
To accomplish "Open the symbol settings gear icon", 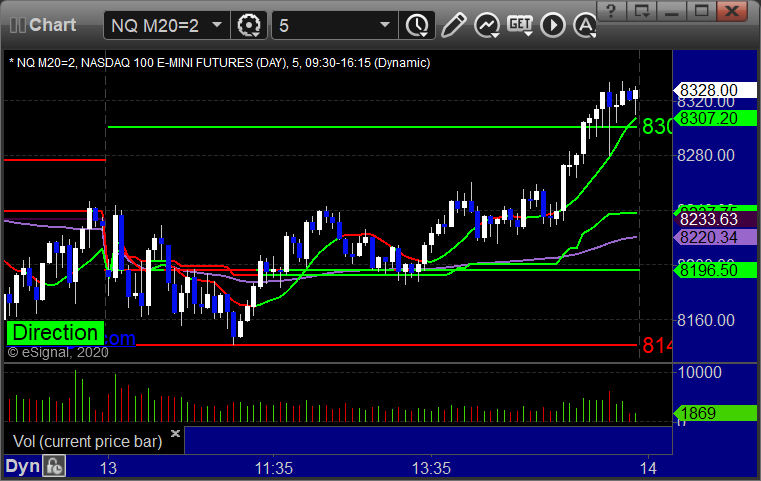I will pyautogui.click(x=249, y=25).
